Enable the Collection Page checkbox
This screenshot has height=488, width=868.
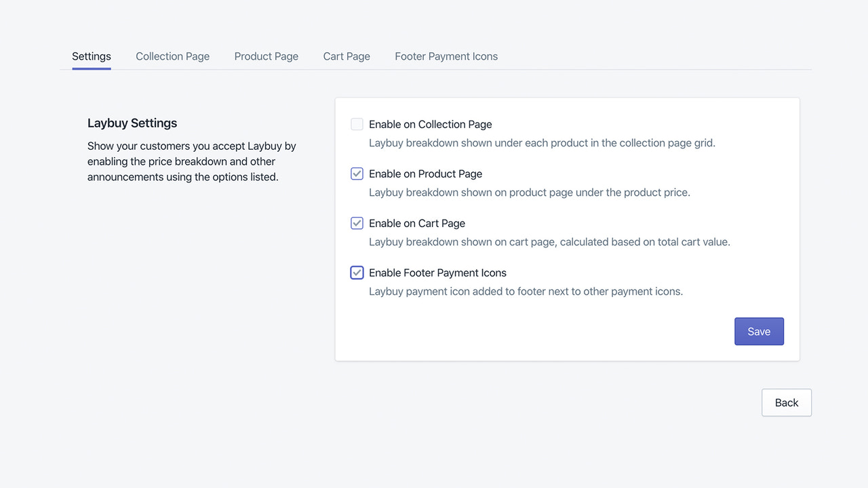[x=357, y=124]
